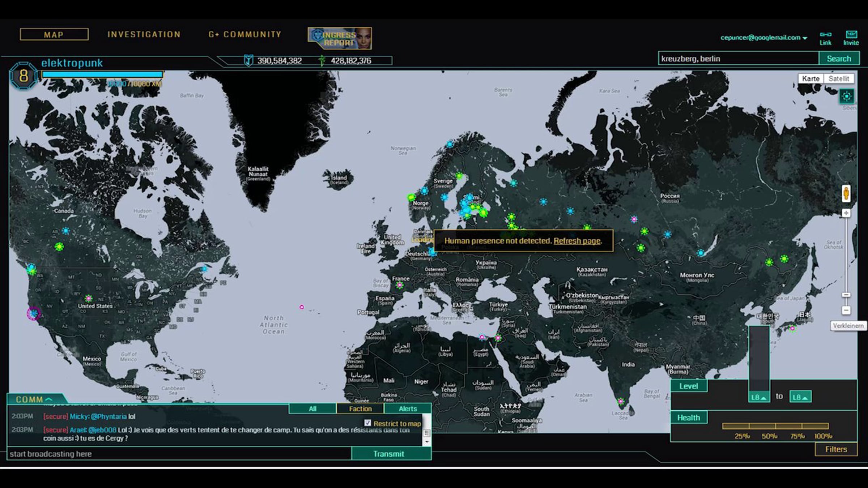Image resolution: width=868 pixels, height=488 pixels.
Task: Select the pink portal marker in North Atlantic Ocean
Action: pyautogui.click(x=302, y=307)
